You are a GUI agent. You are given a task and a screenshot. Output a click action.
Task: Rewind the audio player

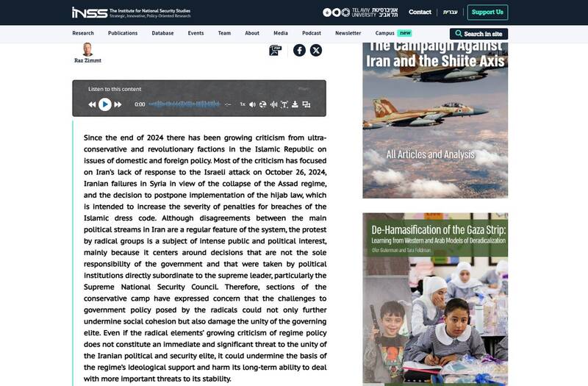[92, 104]
